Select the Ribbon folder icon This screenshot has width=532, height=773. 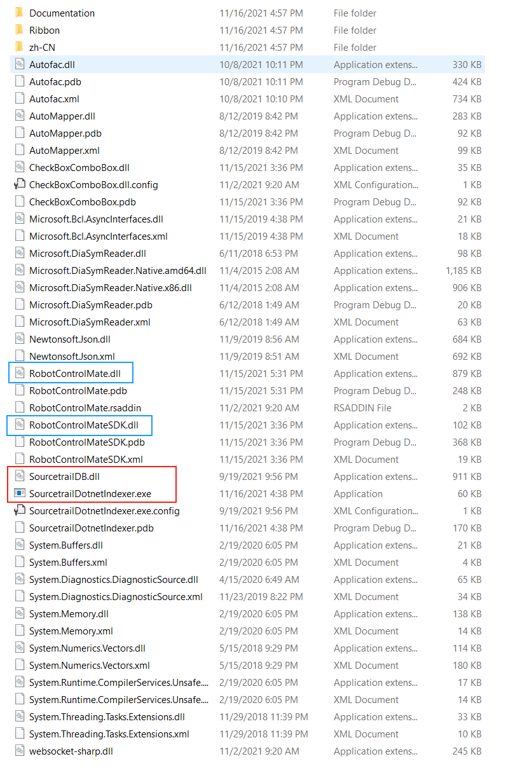pos(18,30)
